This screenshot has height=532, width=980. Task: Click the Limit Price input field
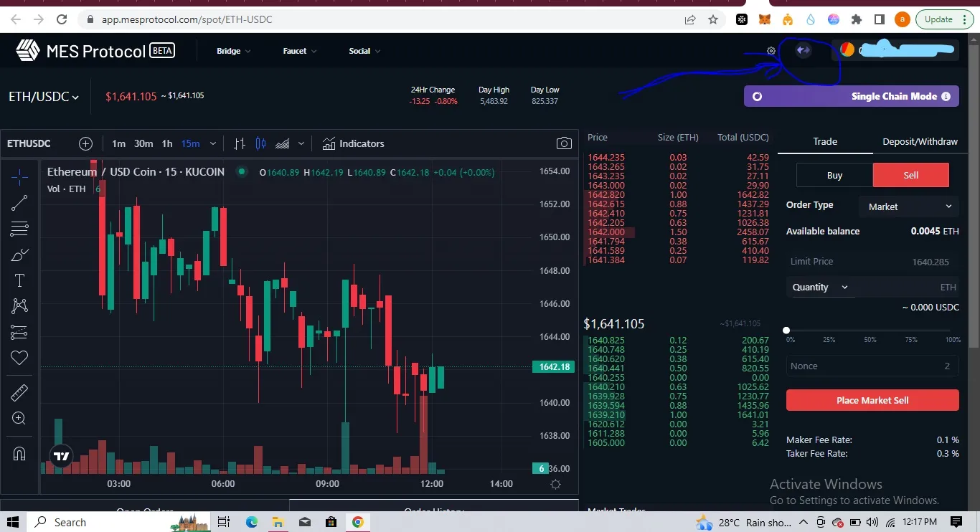point(872,262)
